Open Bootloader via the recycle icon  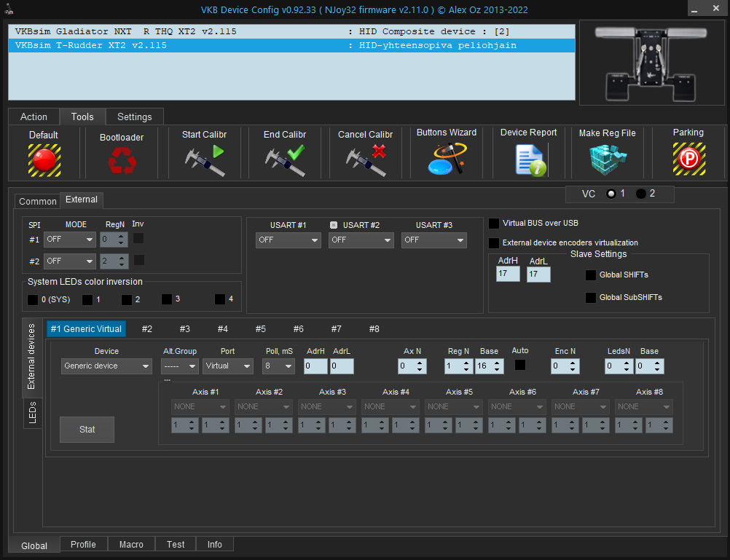(x=122, y=160)
